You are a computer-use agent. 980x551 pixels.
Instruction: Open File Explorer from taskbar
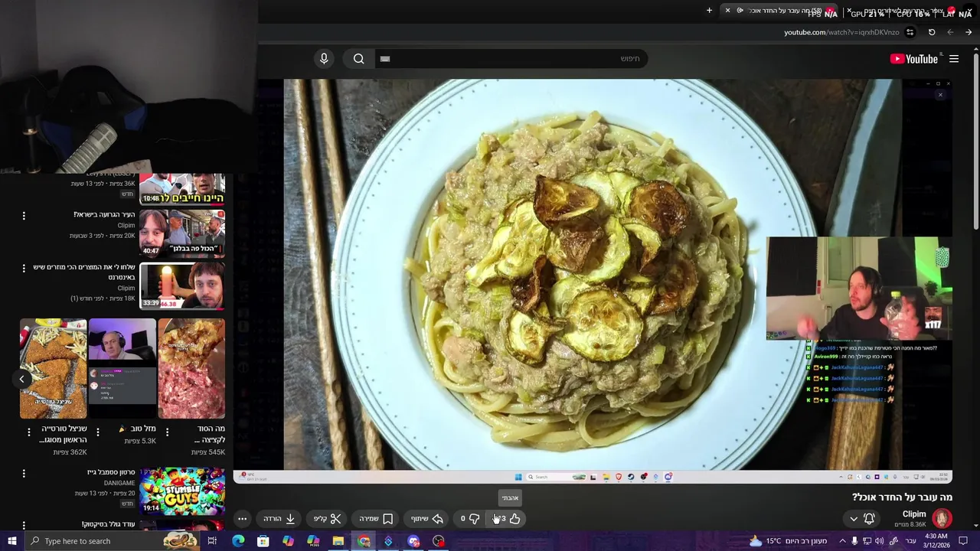(338, 541)
